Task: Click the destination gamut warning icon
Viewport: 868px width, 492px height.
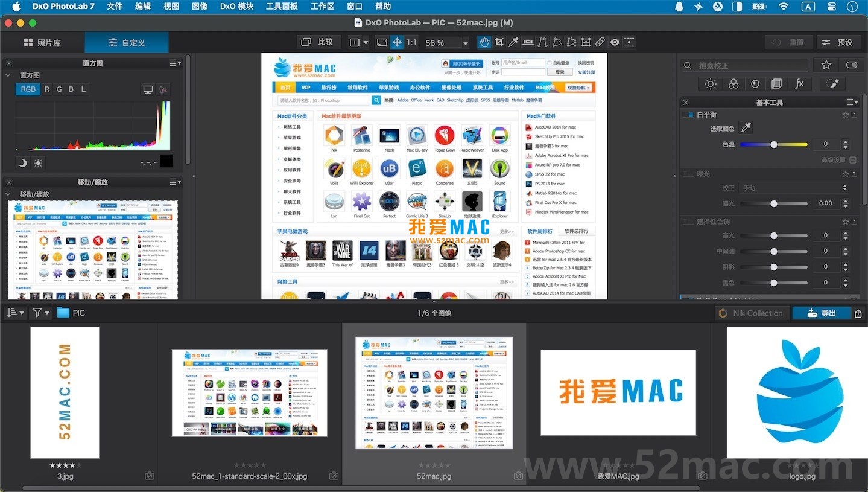Action: [163, 89]
